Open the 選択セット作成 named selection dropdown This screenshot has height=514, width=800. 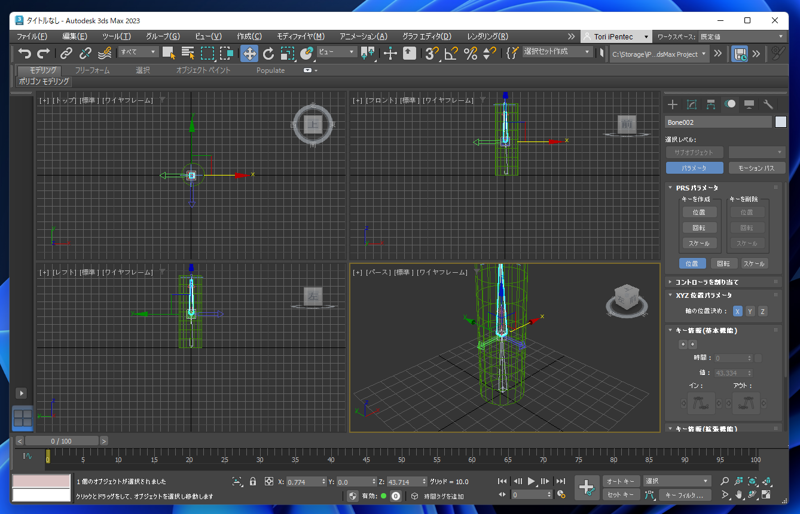(557, 52)
